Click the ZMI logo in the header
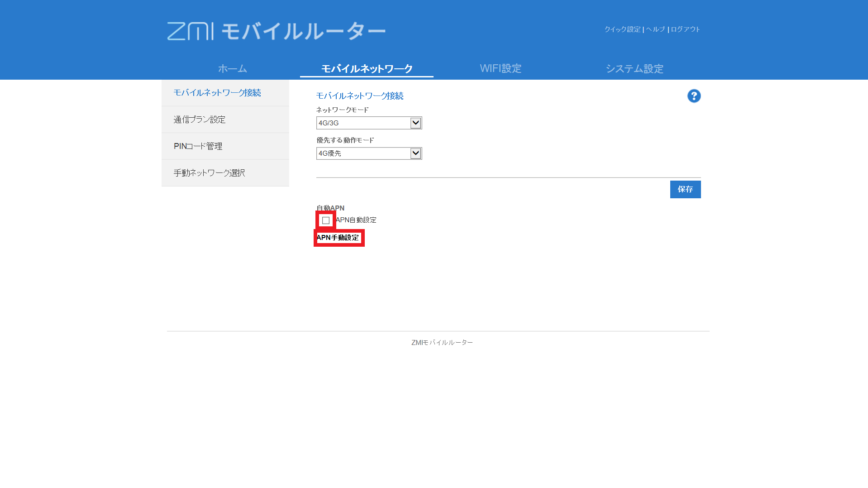 [190, 30]
